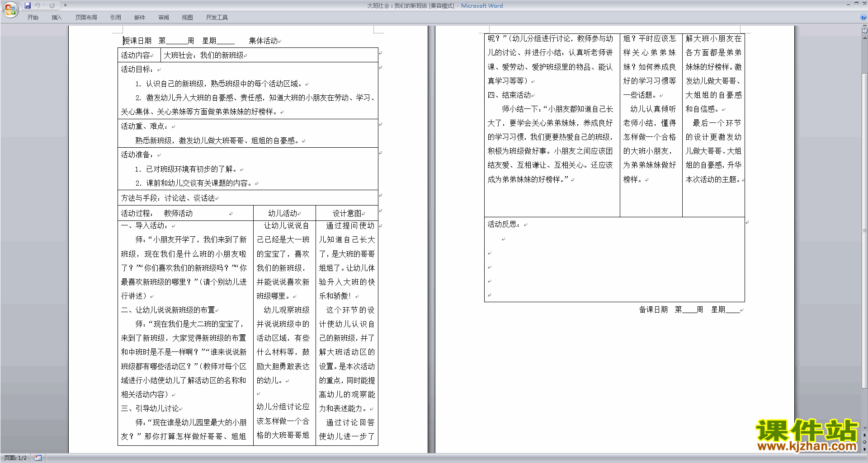Click the macro recording status bar icon
The height and width of the screenshot is (463, 868).
(x=38, y=458)
